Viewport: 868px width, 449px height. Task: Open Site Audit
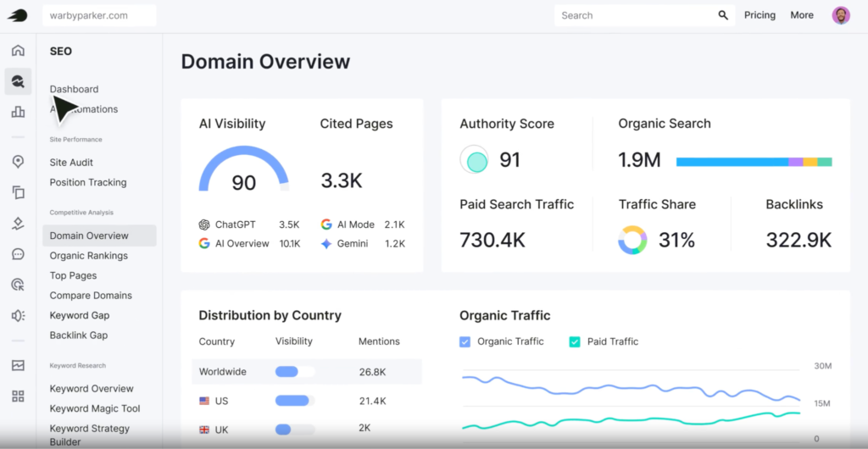(71, 163)
